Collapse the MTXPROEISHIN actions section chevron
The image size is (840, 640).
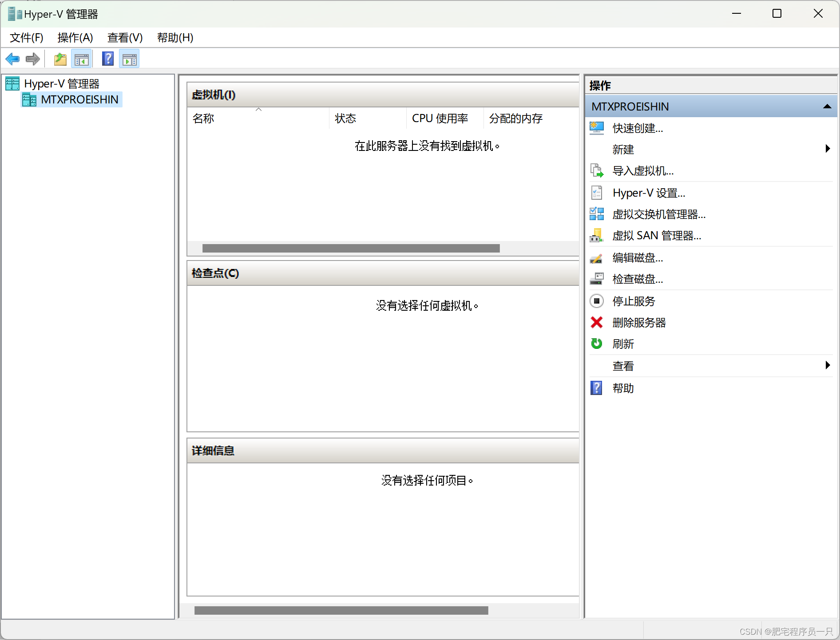[827, 106]
